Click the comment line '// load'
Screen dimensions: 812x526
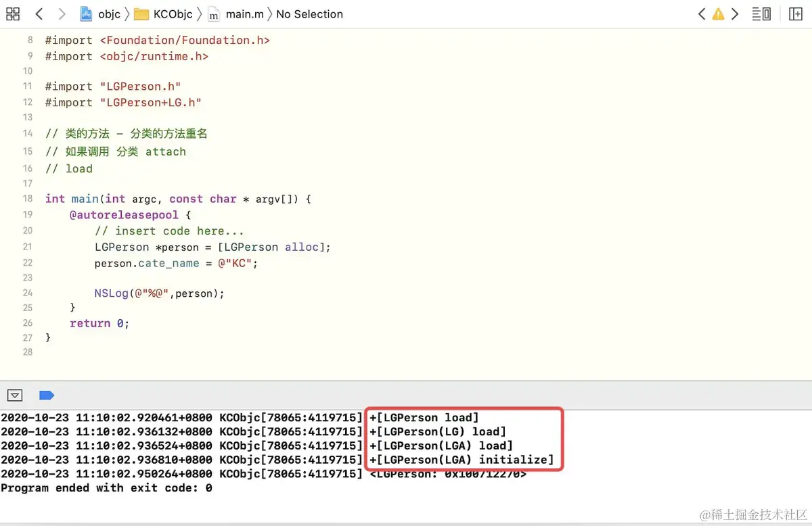tap(69, 169)
